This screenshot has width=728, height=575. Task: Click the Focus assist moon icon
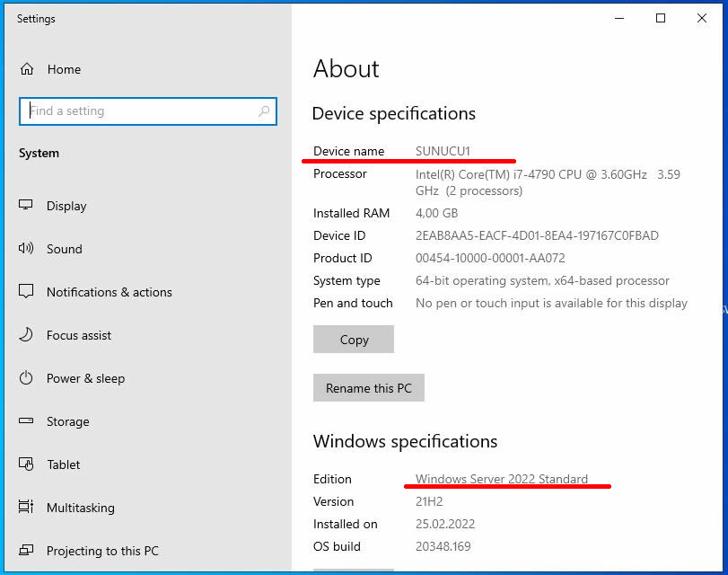click(26, 335)
